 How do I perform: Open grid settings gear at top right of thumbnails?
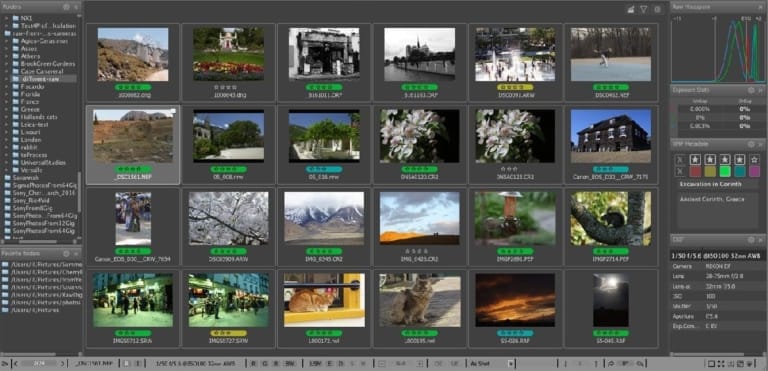point(657,9)
